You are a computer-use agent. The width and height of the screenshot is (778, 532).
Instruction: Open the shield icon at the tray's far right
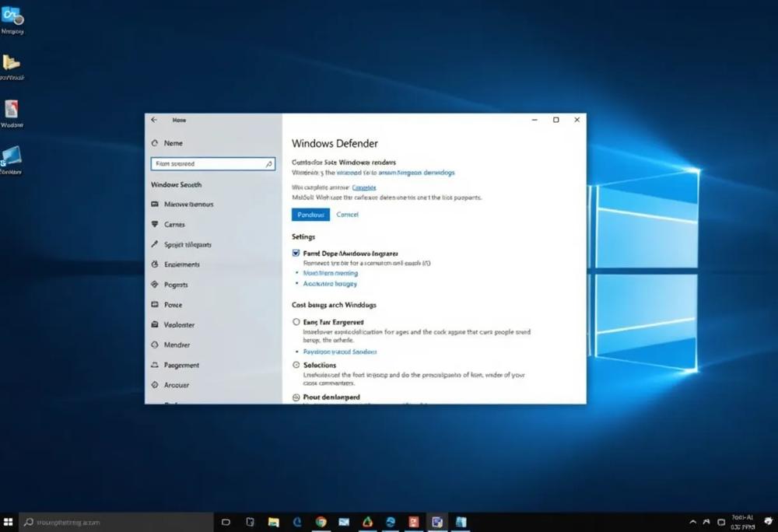(768, 521)
